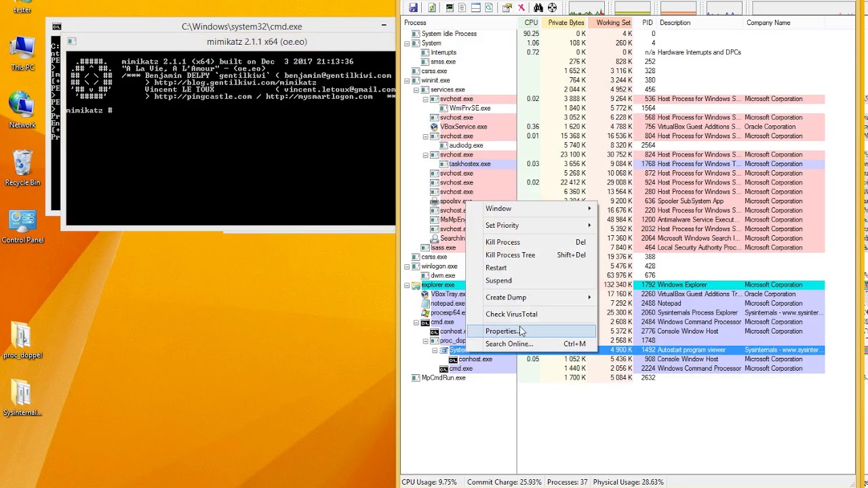Click the CPU usage mini graph
868x488 pixels.
click(x=586, y=7)
